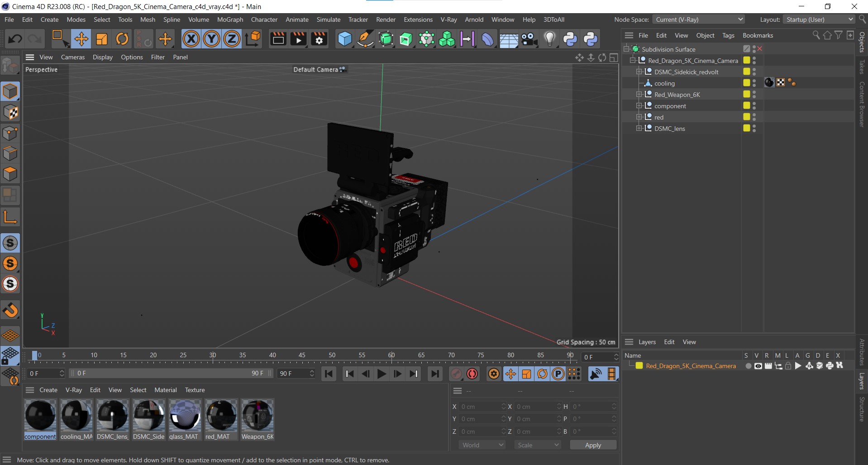The height and width of the screenshot is (465, 868).
Task: Collapse Red_Dragon_5K_Cinema_Camera object node
Action: 633,60
